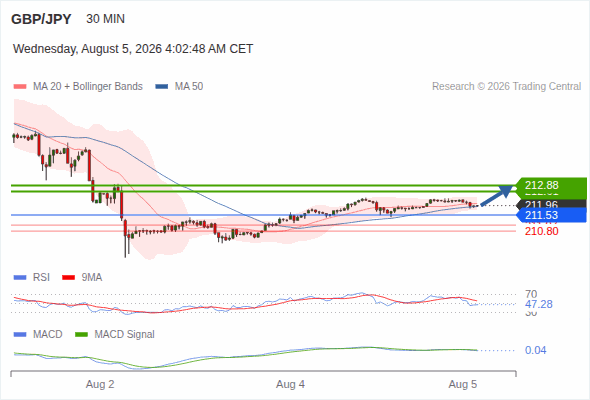Click the Aug 5 date axis marker

point(462,384)
